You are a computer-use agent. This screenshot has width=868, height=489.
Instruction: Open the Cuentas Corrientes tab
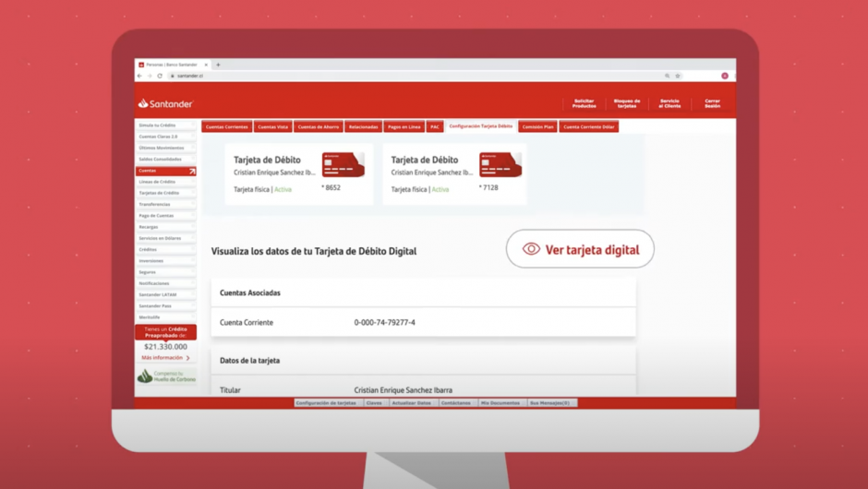(x=227, y=126)
